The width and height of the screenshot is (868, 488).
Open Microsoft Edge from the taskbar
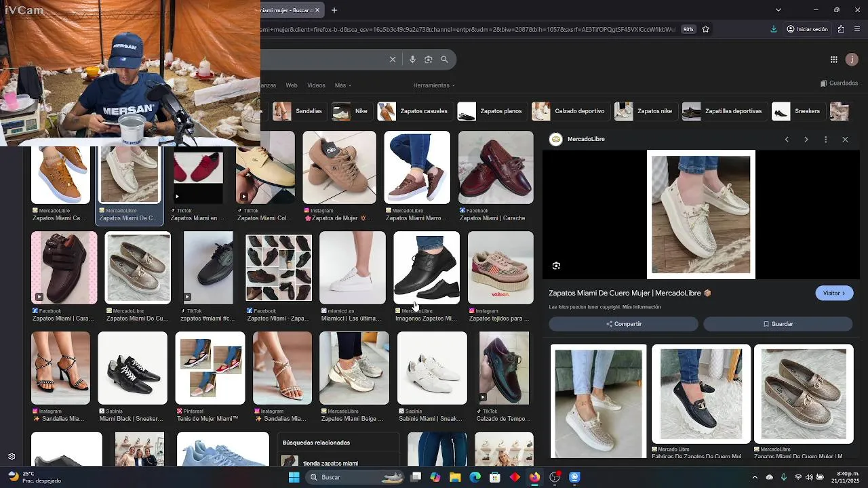point(475,477)
